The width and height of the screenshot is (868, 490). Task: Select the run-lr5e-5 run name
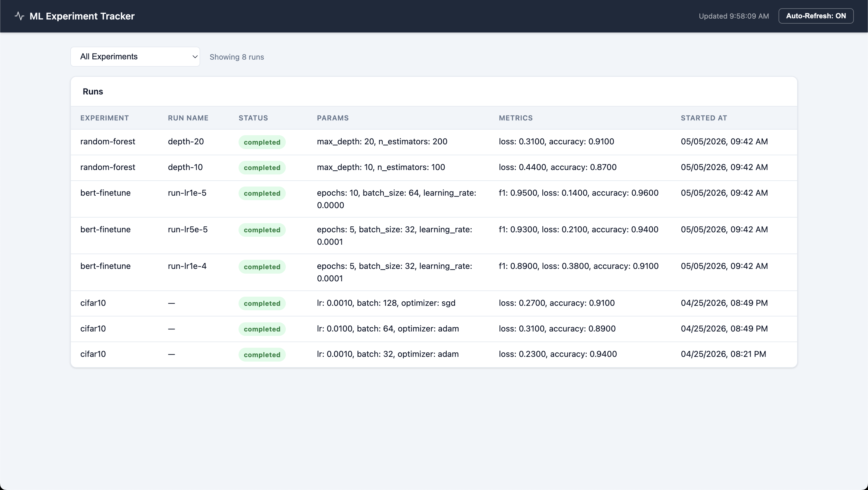(188, 229)
